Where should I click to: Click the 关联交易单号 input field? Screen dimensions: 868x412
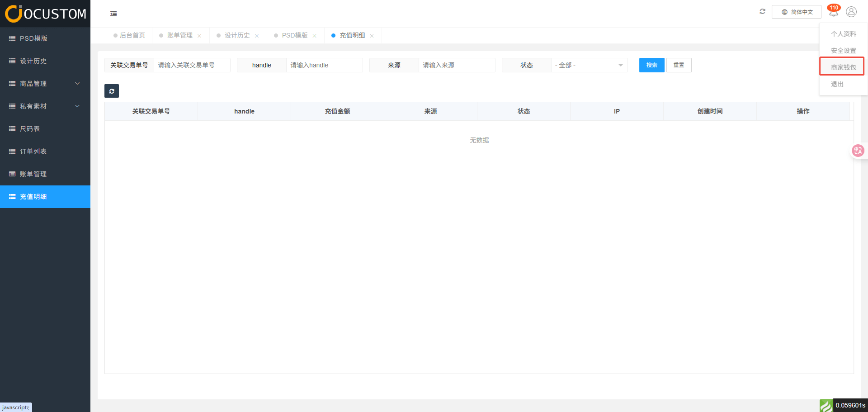(192, 65)
